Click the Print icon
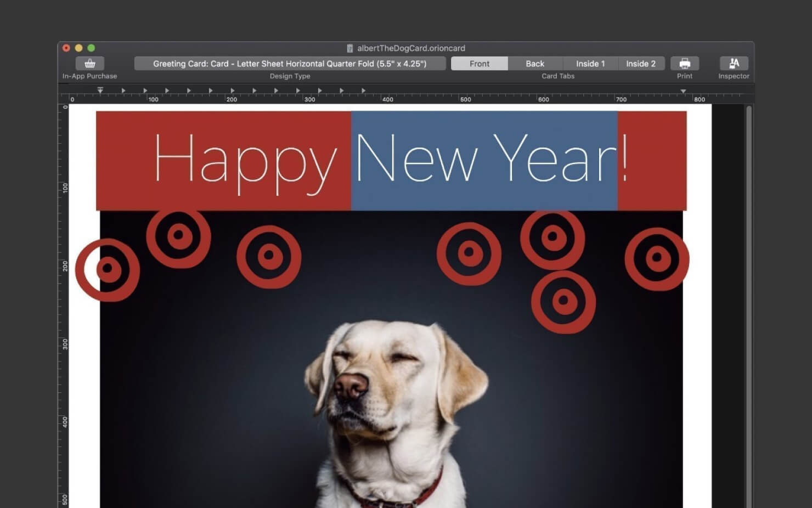The height and width of the screenshot is (508, 812). (x=684, y=64)
